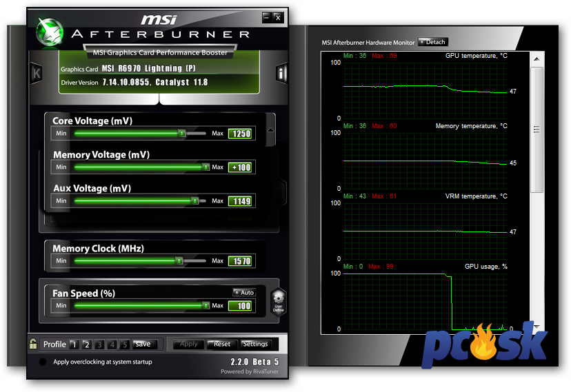This screenshot has width=571, height=392.
Task: Click the '2.2.0 Beta 5' version text
Action: (254, 362)
